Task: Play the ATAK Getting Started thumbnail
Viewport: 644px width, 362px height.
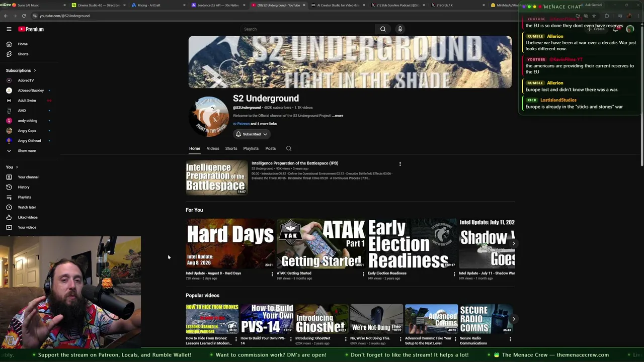Action: point(321,243)
